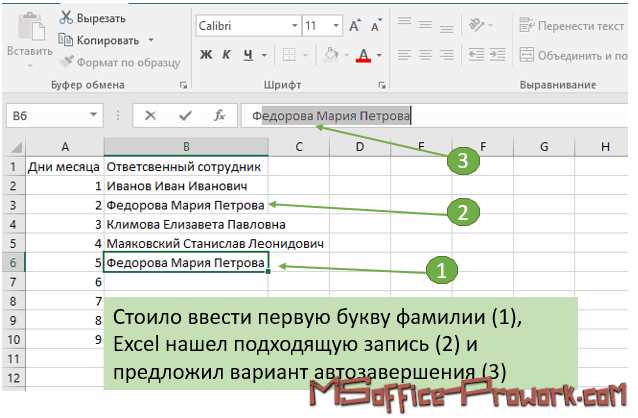Open the Font group dialog launcher
The height and width of the screenshot is (418, 638).
point(382,85)
